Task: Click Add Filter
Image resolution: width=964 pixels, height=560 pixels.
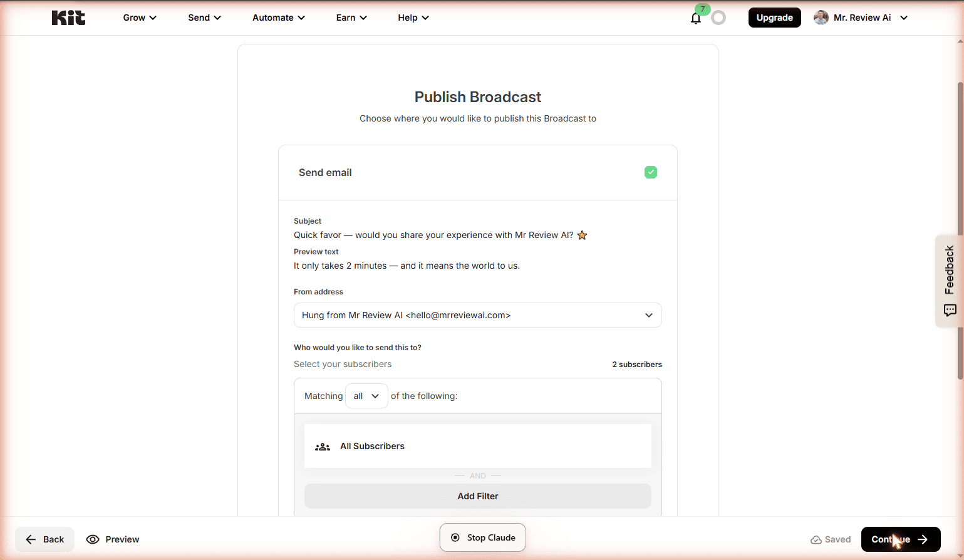Action: pyautogui.click(x=478, y=496)
